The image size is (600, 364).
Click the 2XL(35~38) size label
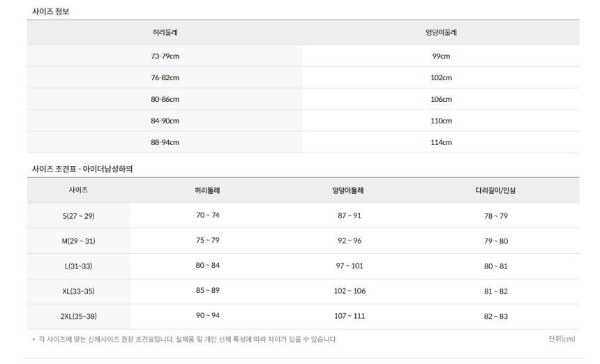78,317
